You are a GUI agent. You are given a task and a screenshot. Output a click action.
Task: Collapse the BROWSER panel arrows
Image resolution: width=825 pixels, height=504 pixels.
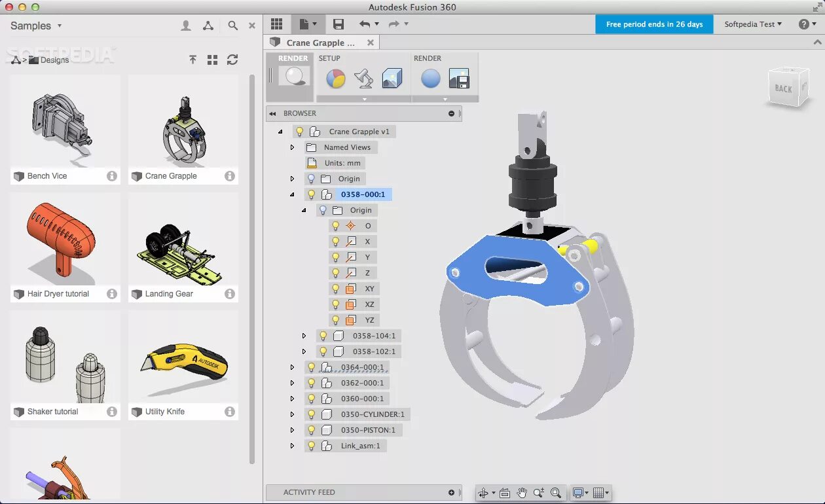click(272, 113)
